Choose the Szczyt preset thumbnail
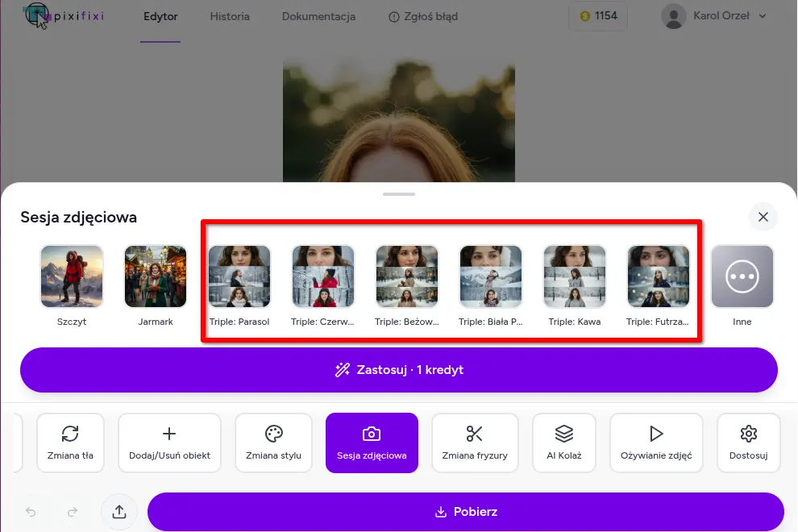 [72, 276]
